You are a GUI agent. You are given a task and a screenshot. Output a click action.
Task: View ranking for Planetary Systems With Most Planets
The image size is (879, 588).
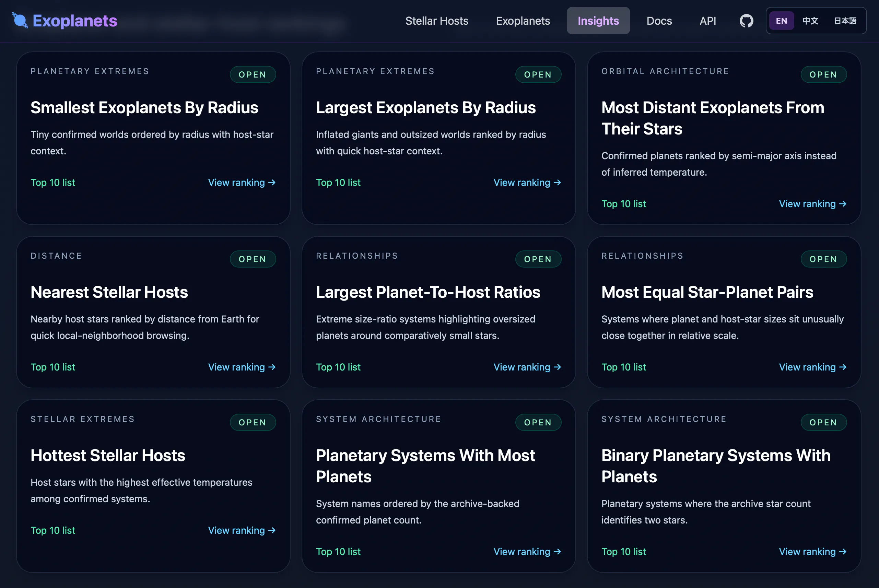(x=527, y=552)
